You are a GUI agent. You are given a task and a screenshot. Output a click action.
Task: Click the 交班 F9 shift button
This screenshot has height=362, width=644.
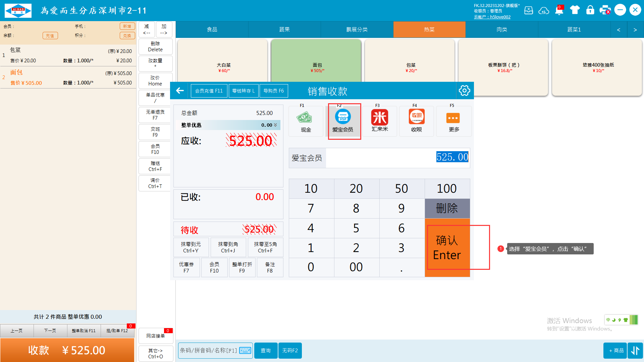coord(155,132)
